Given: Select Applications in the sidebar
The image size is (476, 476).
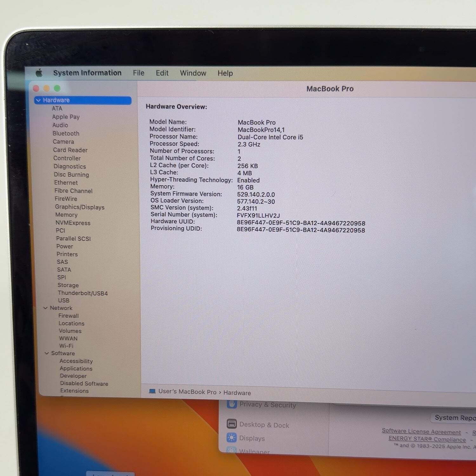Looking at the screenshot, I should point(76,368).
